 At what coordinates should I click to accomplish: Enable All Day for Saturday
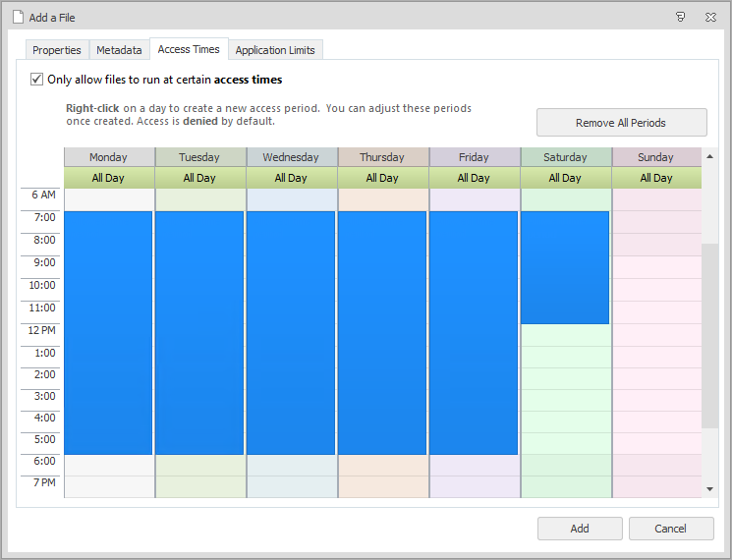(x=565, y=178)
